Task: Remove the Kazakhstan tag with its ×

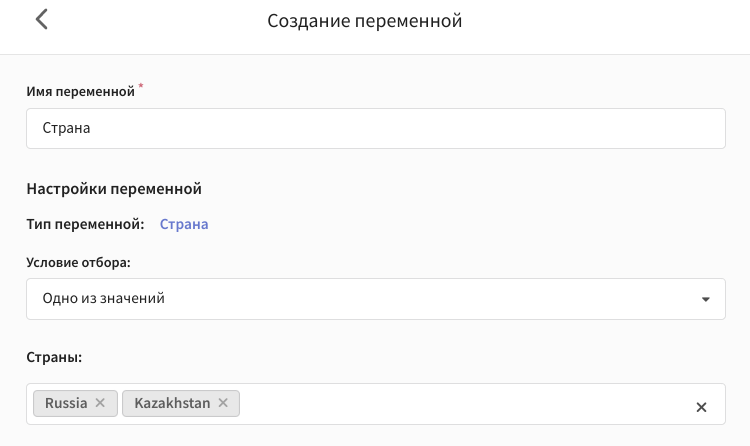Action: [x=223, y=403]
